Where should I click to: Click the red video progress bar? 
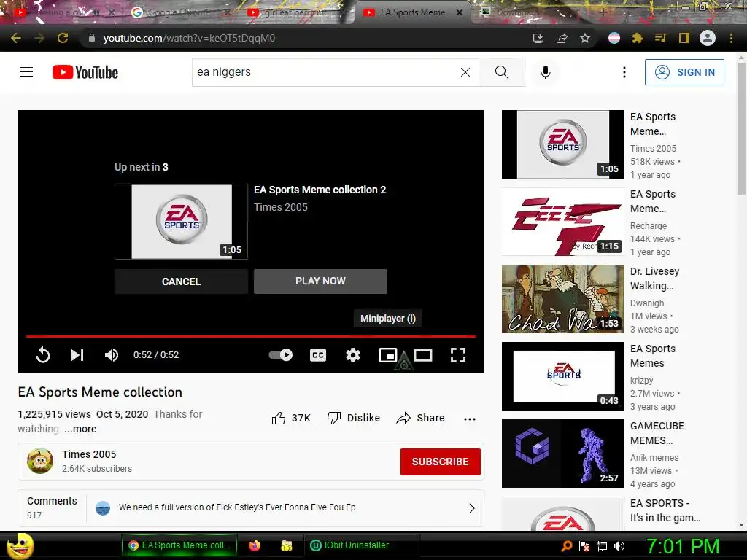pos(251,336)
